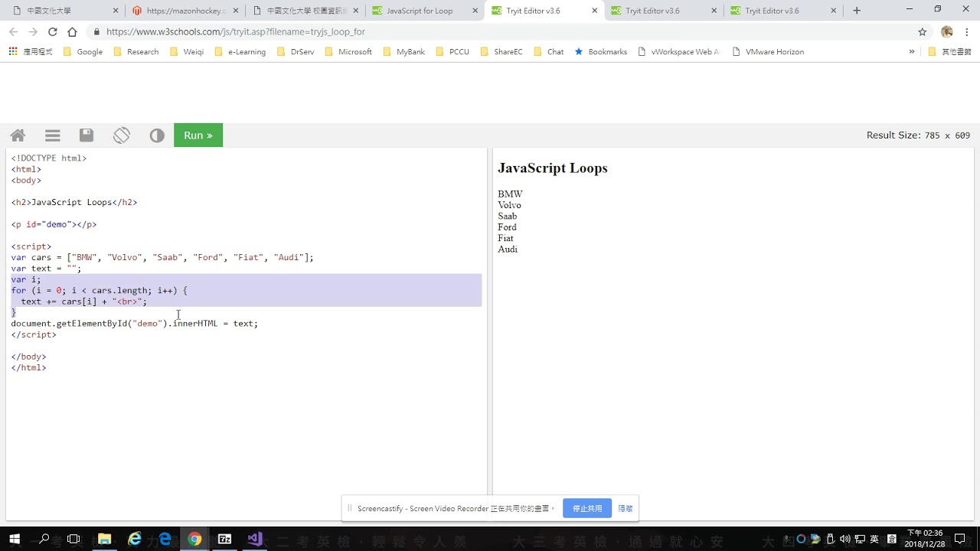Switch to the first 中國文化大學 tab

pos(63,11)
